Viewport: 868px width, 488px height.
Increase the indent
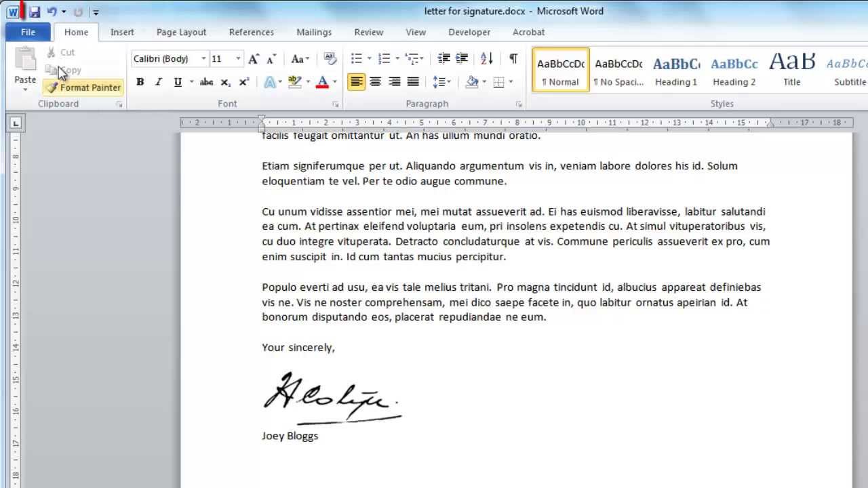[x=462, y=59]
